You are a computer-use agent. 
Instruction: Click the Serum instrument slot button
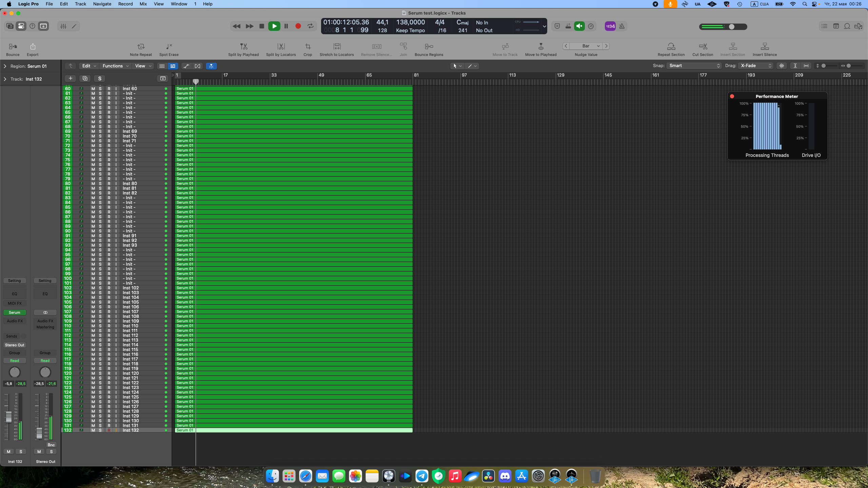coord(14,312)
